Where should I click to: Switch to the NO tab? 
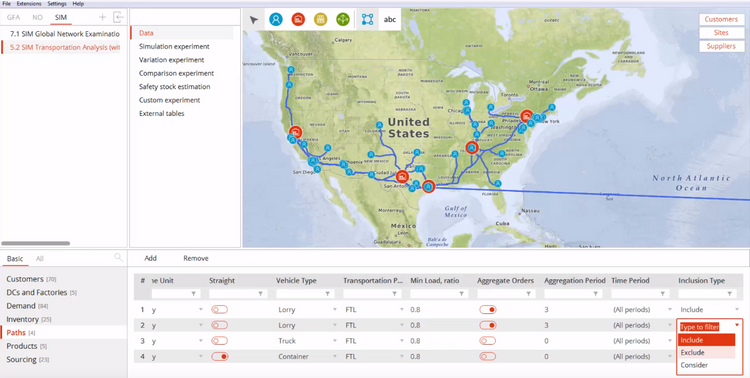pos(37,17)
